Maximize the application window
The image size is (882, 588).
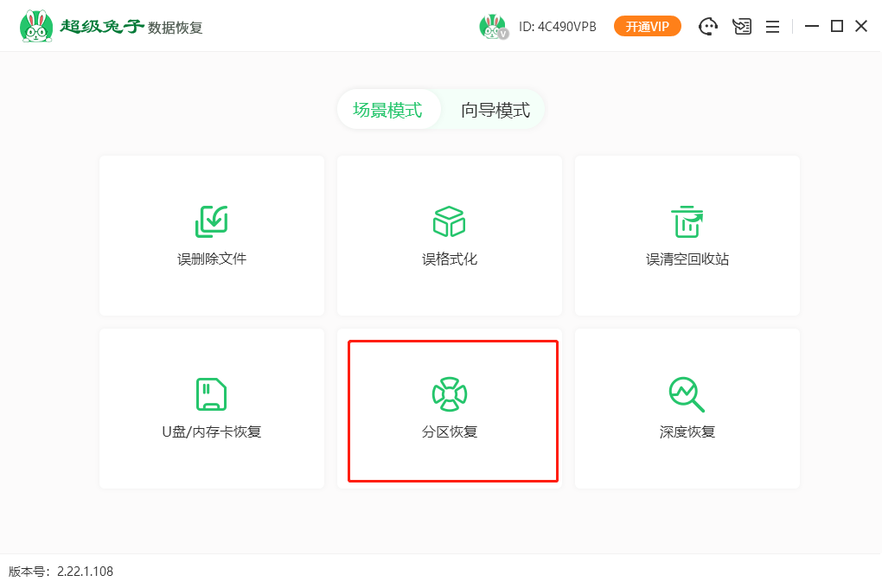(x=836, y=26)
